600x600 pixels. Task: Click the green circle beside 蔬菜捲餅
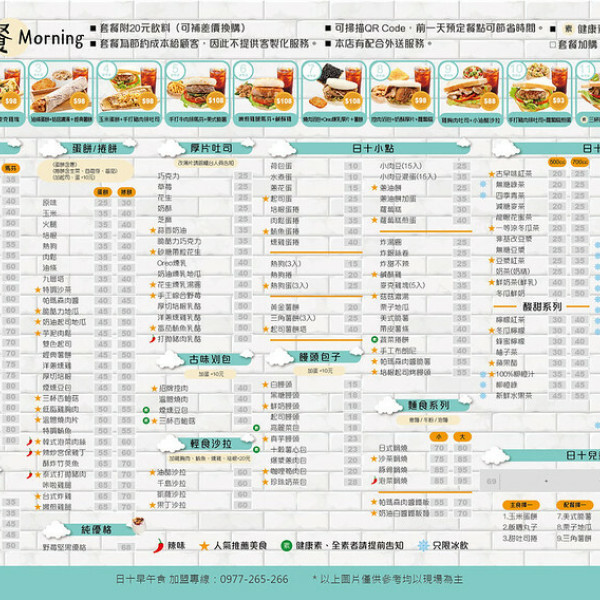(372, 339)
